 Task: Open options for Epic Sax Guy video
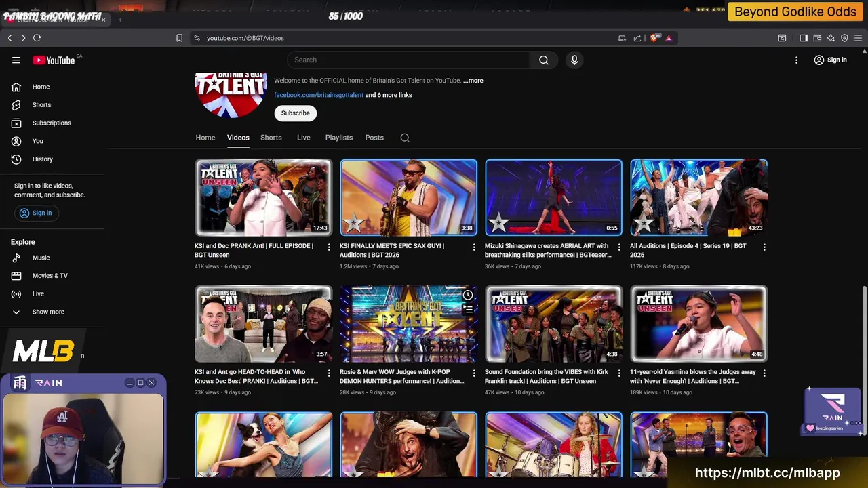[x=474, y=247]
